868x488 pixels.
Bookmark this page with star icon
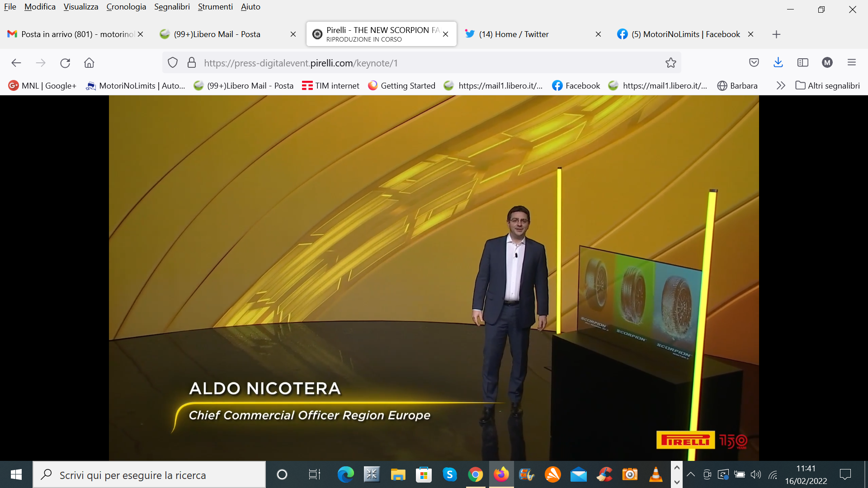(670, 63)
